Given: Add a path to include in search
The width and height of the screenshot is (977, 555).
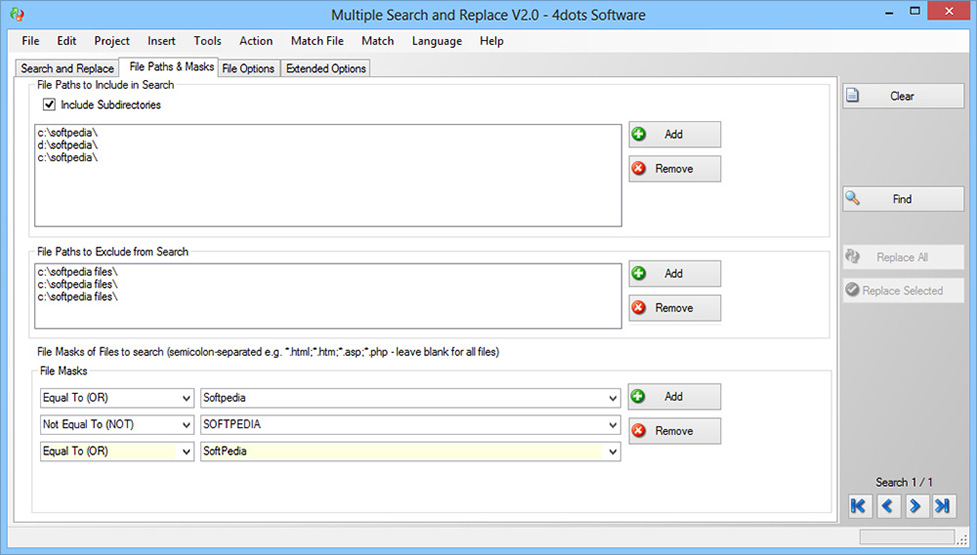Looking at the screenshot, I should coord(675,135).
